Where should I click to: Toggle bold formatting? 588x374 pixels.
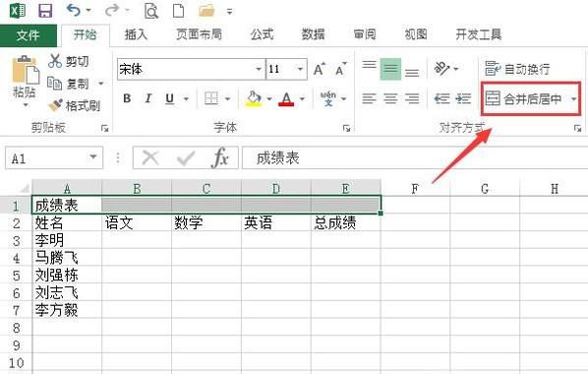pos(127,98)
